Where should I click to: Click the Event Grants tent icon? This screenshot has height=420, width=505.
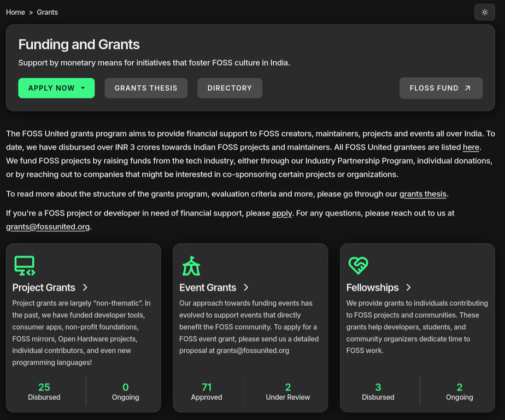click(x=190, y=266)
